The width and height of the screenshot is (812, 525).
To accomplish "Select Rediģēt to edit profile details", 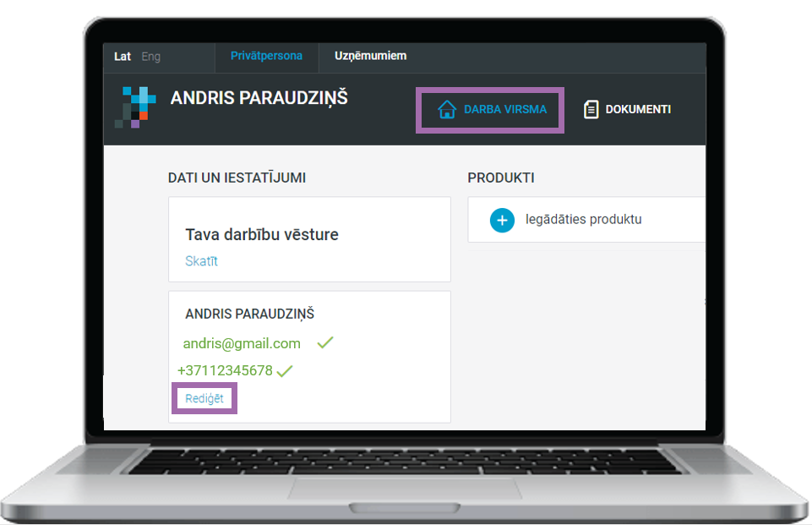I will (204, 397).
